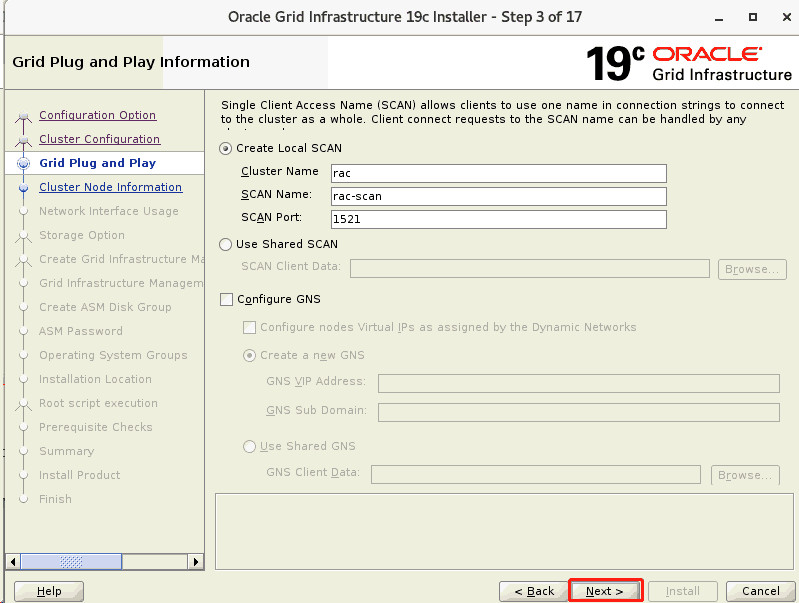The height and width of the screenshot is (603, 799).
Task: Focus the SCAN Port field
Action: (498, 219)
